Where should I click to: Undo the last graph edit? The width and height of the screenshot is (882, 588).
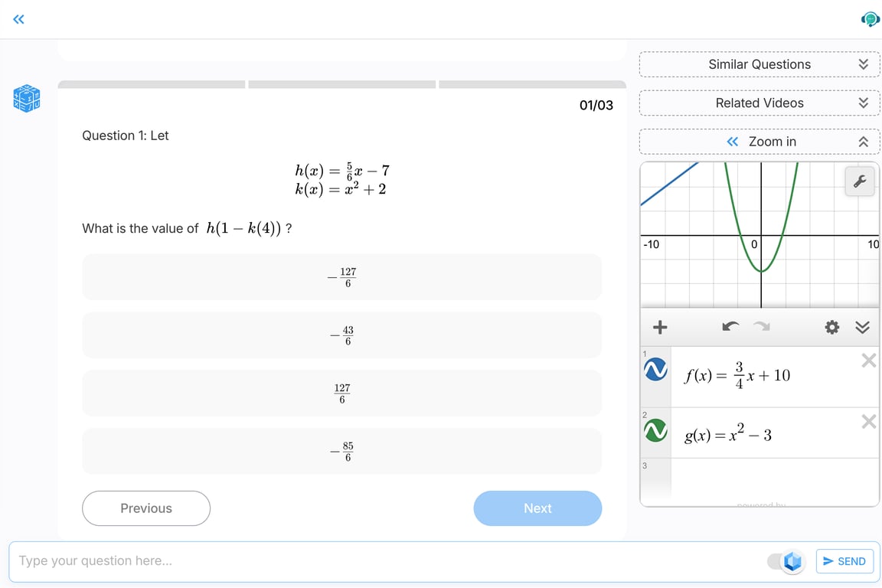[730, 328]
